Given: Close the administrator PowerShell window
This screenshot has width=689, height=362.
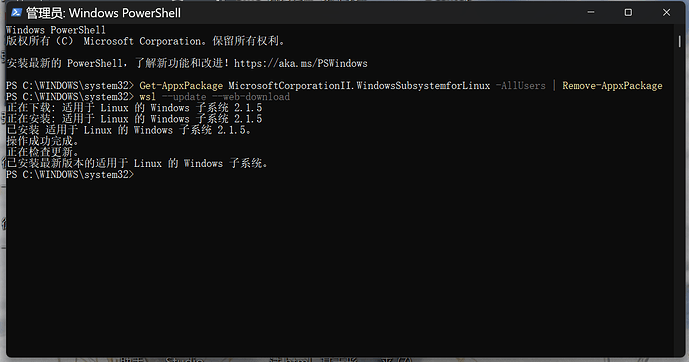Looking at the screenshot, I should click(667, 12).
